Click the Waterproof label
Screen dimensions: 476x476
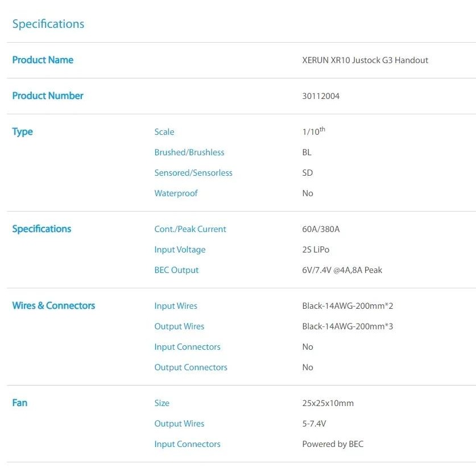(176, 193)
